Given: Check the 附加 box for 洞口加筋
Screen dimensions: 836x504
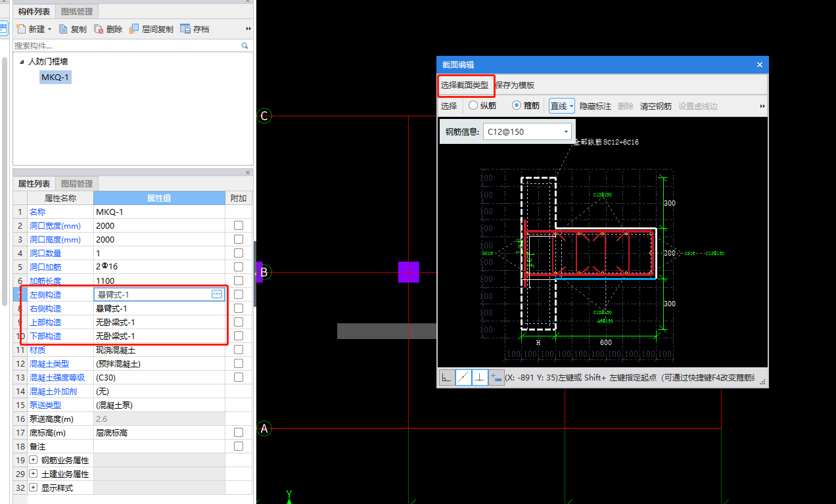Looking at the screenshot, I should pyautogui.click(x=239, y=267).
